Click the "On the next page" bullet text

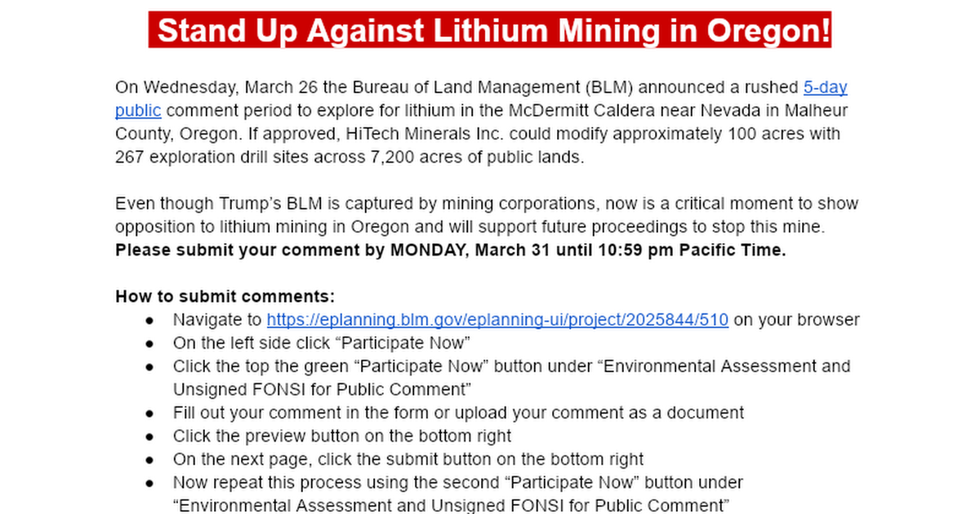click(x=408, y=459)
